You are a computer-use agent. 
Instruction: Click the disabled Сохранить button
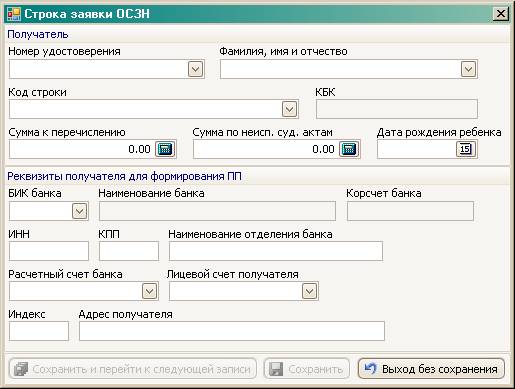(307, 369)
